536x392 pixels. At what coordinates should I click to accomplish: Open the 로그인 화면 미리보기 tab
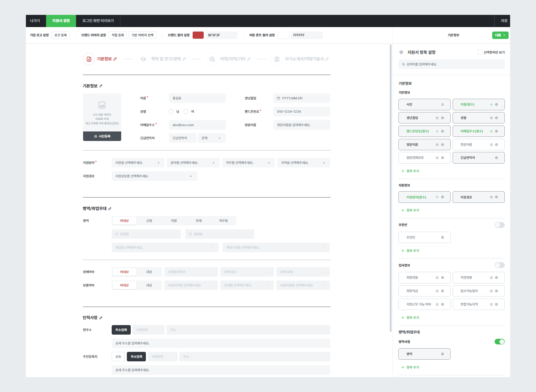[x=98, y=21]
